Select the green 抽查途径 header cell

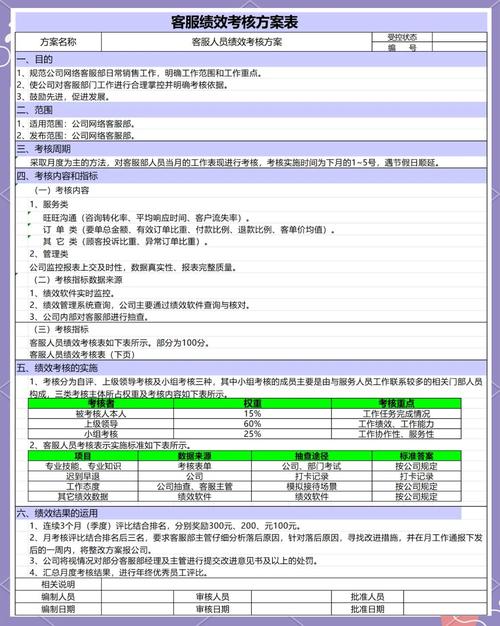coord(312,456)
